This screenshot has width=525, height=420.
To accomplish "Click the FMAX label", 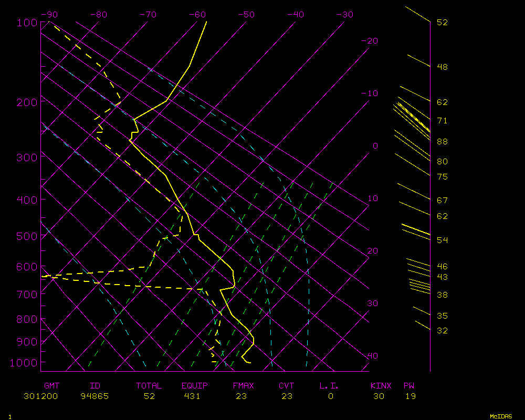I will (x=243, y=386).
